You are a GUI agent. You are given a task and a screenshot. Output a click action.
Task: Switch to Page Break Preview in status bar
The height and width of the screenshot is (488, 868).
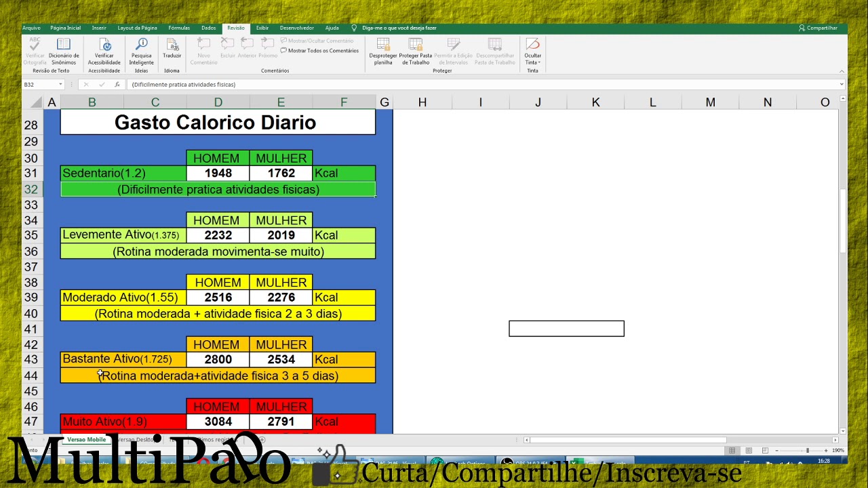point(765,451)
